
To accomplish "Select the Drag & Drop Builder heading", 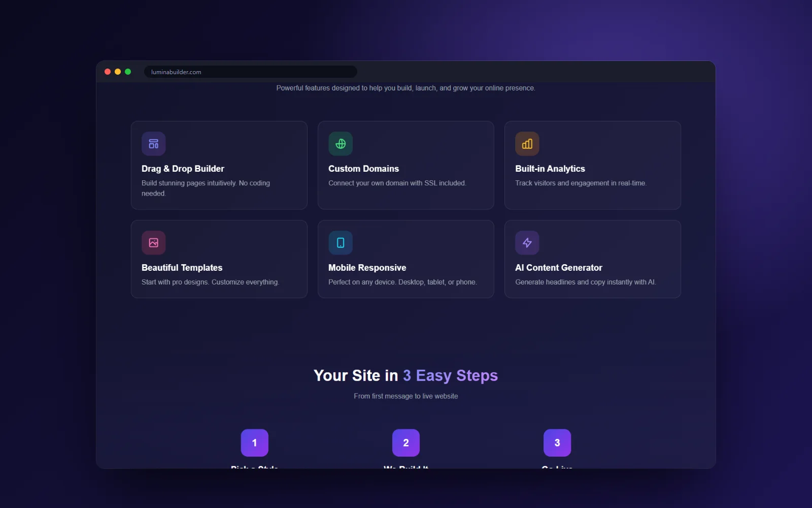I will click(183, 169).
